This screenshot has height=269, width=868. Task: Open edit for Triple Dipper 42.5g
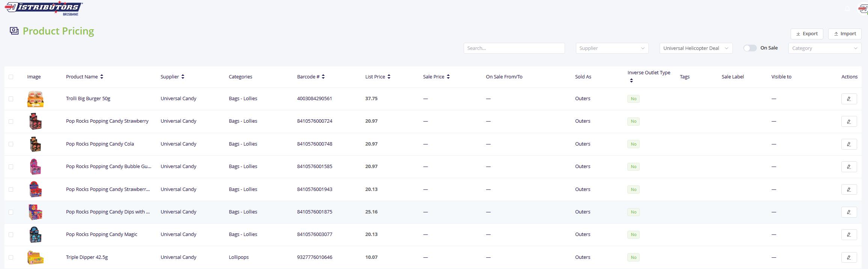point(849,257)
